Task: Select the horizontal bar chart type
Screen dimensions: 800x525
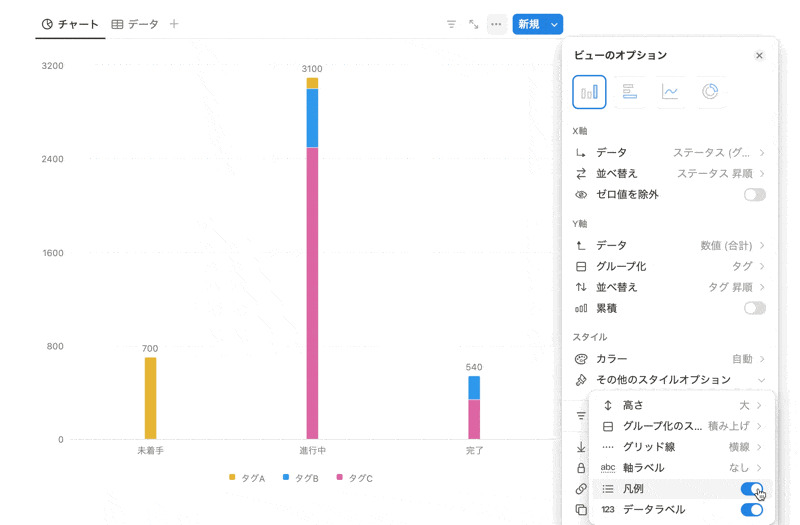Action: point(630,92)
